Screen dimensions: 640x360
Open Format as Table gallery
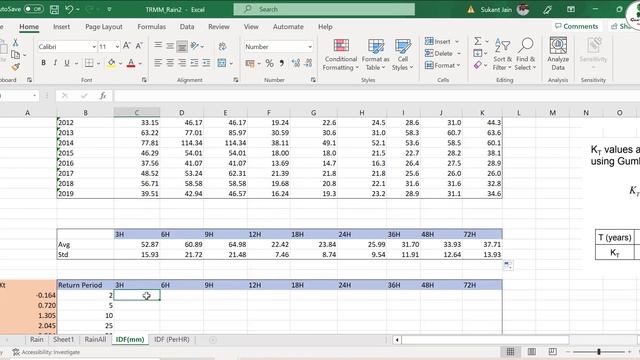pyautogui.click(x=376, y=55)
